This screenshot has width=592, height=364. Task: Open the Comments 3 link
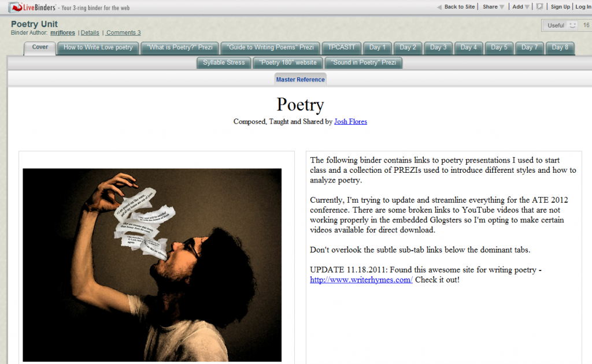point(123,33)
